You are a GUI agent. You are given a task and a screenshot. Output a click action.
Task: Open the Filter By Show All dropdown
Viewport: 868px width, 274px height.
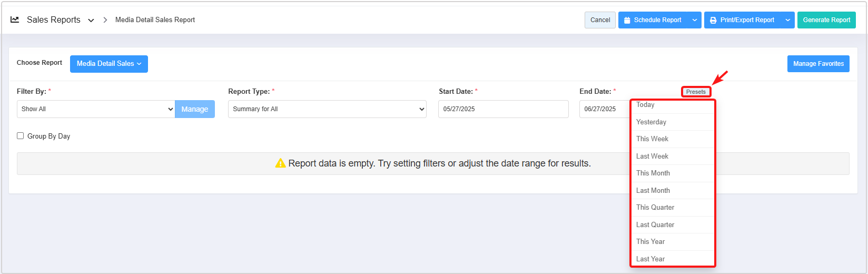95,109
